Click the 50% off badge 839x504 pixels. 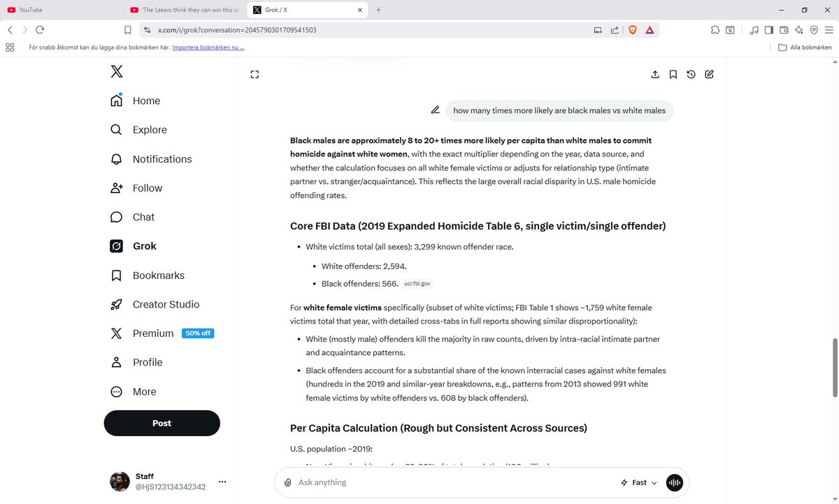click(198, 333)
